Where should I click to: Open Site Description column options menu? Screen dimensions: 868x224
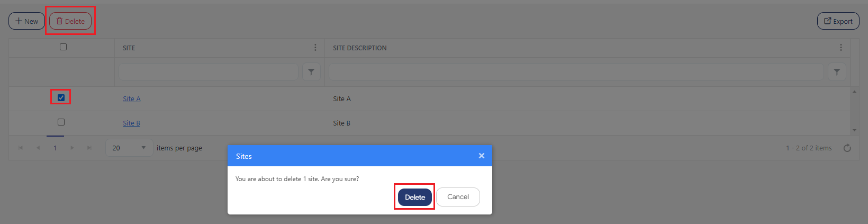840,48
